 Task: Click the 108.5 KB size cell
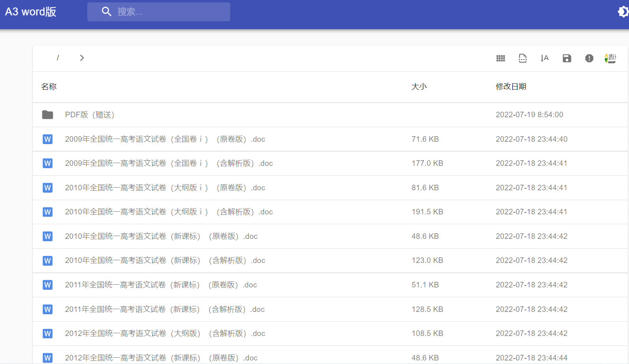click(427, 334)
